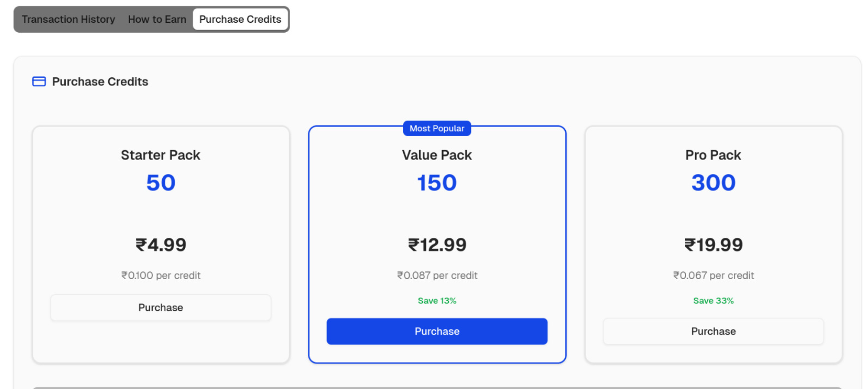Click the 50 credits amount
Viewport: 868px width, 389px height.
pyautogui.click(x=161, y=183)
